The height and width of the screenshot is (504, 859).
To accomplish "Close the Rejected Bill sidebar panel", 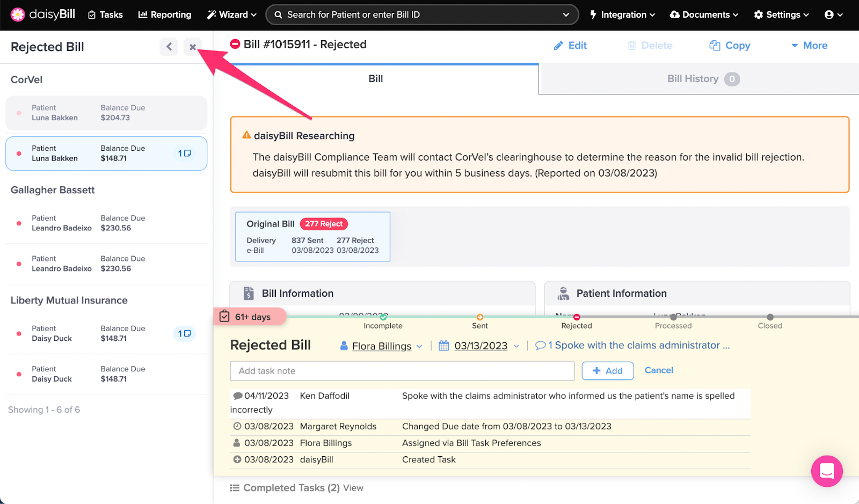I will (x=193, y=47).
